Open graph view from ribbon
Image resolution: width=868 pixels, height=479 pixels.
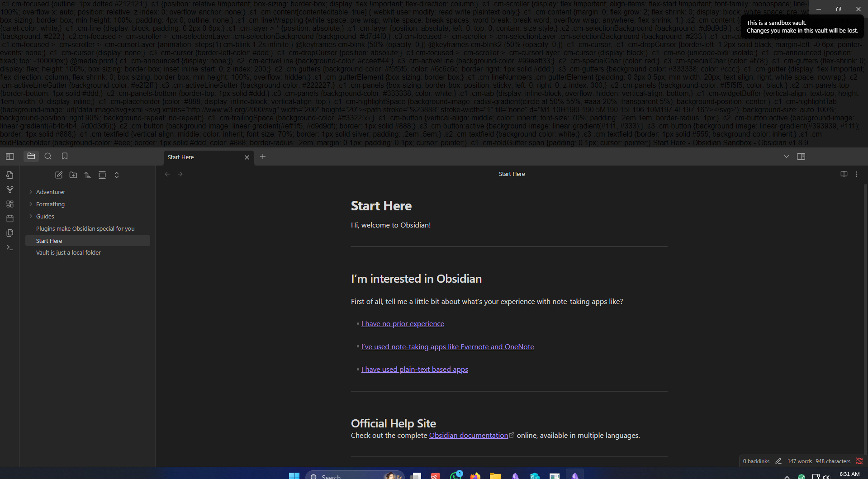[x=10, y=190]
